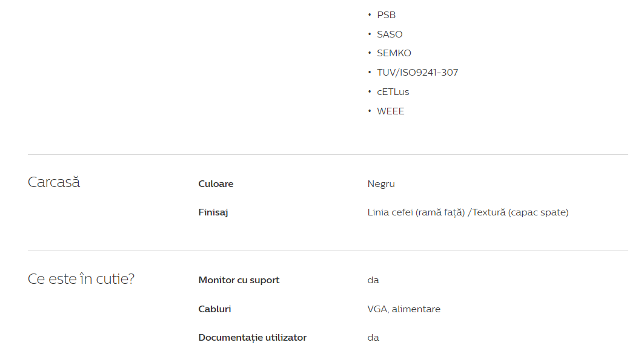Click the divider line above Carcasă section
The image size is (644, 354).
(x=328, y=155)
